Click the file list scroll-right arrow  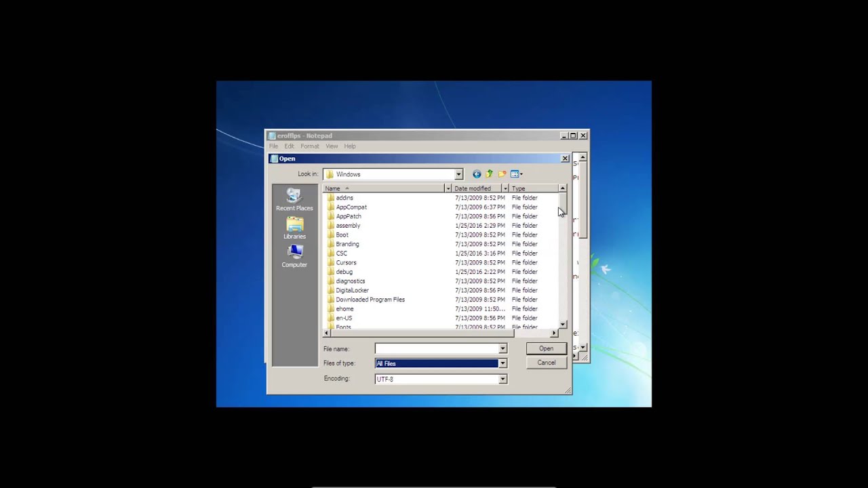click(554, 333)
